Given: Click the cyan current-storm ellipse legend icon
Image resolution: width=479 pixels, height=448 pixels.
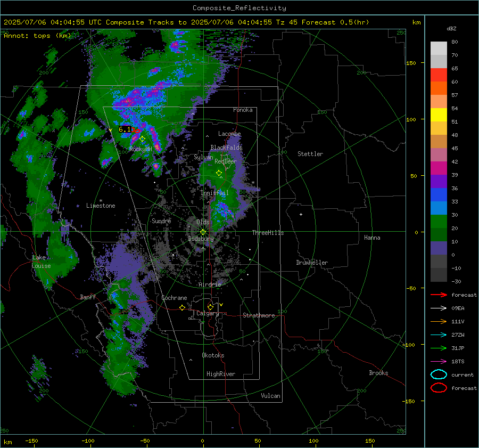Looking at the screenshot, I should (x=439, y=374).
